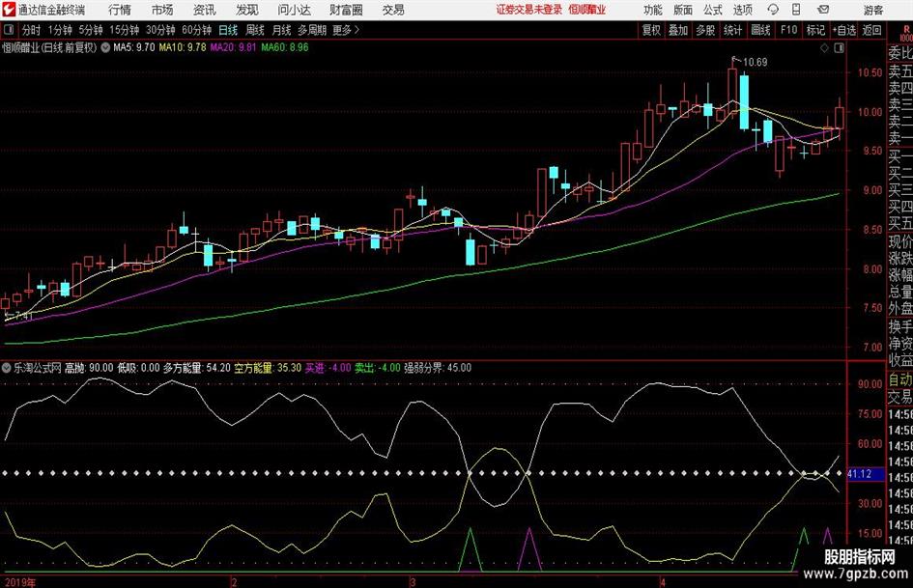The image size is (913, 588).
Task: Open the 行情 menu
Action: pyautogui.click(x=120, y=10)
